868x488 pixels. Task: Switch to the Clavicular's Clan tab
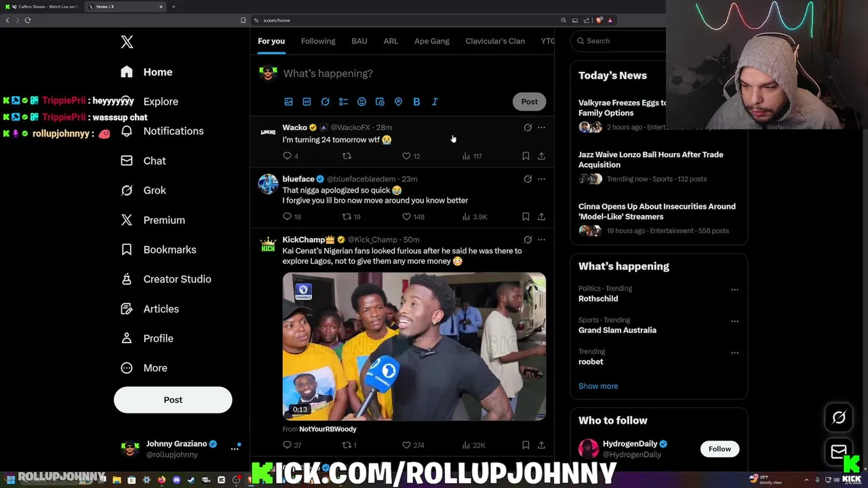click(495, 41)
